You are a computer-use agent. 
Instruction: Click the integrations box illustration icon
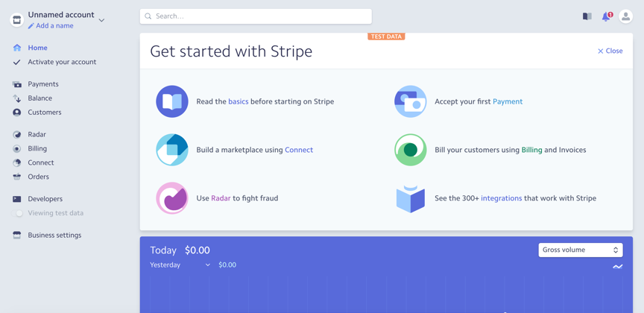pos(410,199)
